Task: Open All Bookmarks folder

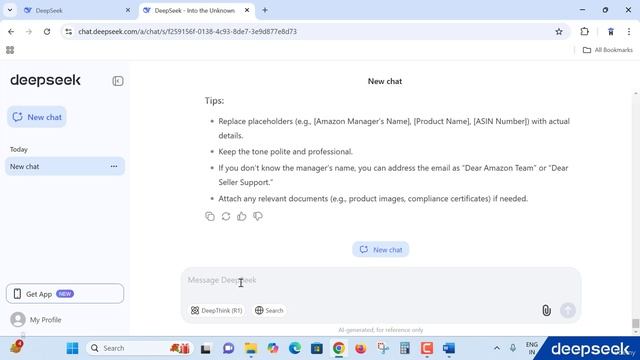Action: [x=608, y=50]
